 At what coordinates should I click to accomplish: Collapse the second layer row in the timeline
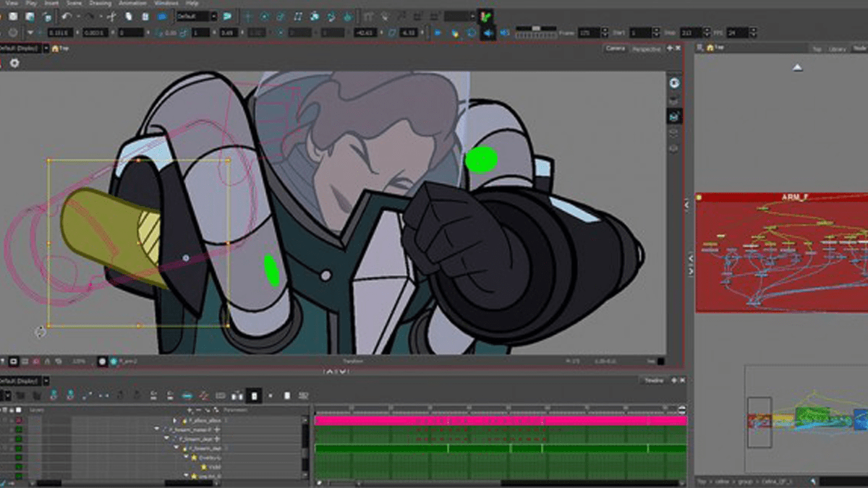tap(157, 429)
